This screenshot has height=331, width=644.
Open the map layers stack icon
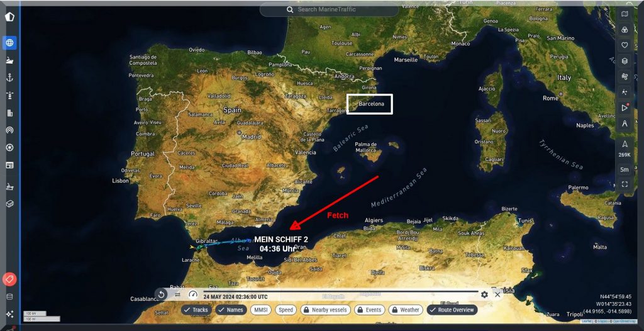(x=625, y=61)
